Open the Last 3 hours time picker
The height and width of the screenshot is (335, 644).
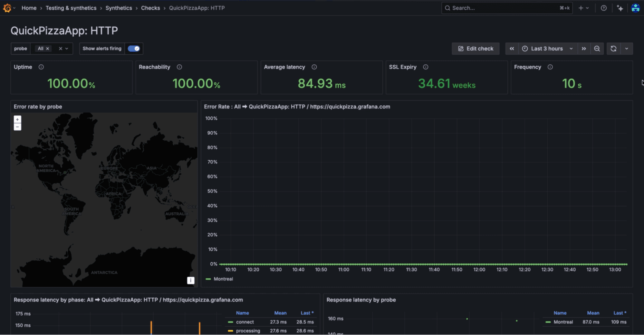point(548,49)
